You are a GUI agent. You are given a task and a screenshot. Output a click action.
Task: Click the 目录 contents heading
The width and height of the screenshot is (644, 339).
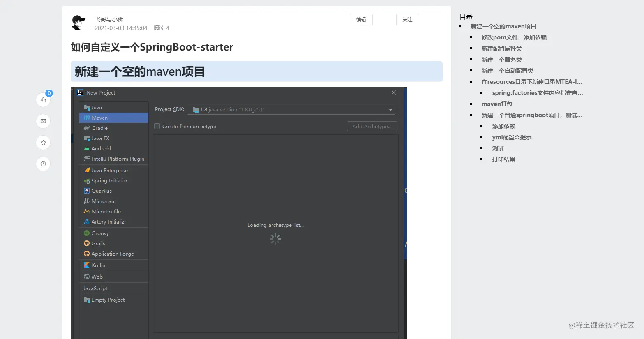(x=466, y=17)
